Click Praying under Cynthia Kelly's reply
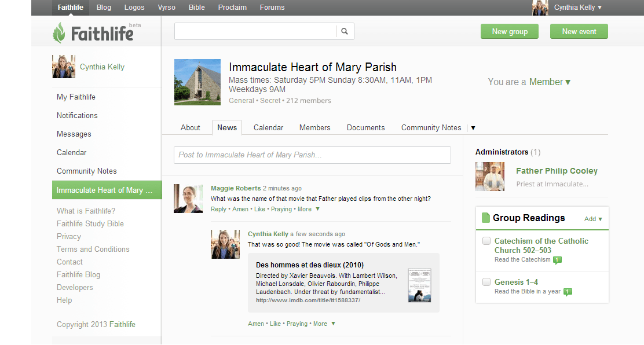 coord(297,324)
